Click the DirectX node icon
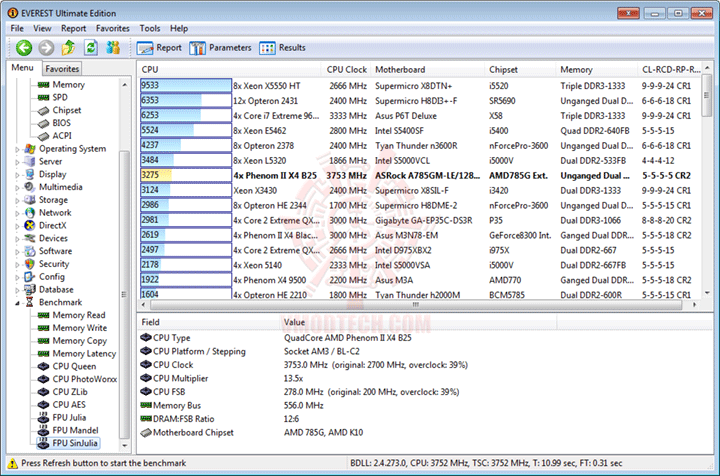720x476 pixels. pyautogui.click(x=30, y=225)
